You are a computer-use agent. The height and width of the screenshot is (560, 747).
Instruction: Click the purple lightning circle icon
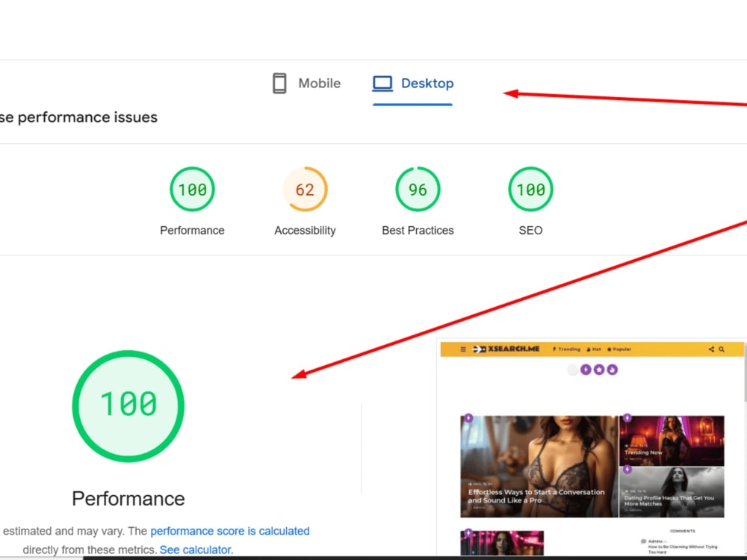point(586,370)
